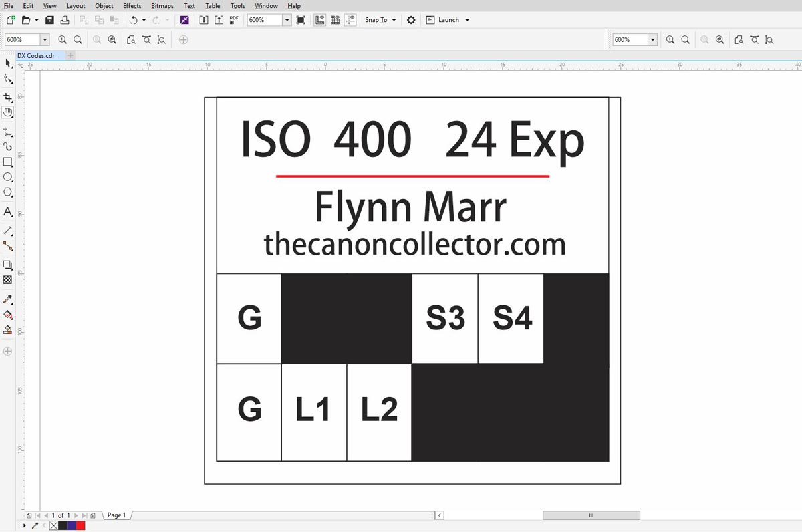
Task: Activate the Ellipse tool
Action: (x=8, y=178)
